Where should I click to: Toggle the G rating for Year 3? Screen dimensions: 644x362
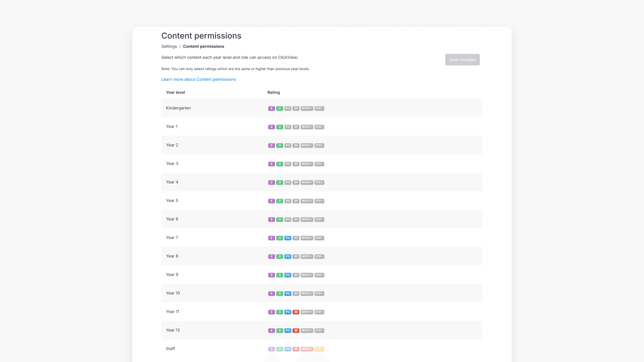point(279,164)
